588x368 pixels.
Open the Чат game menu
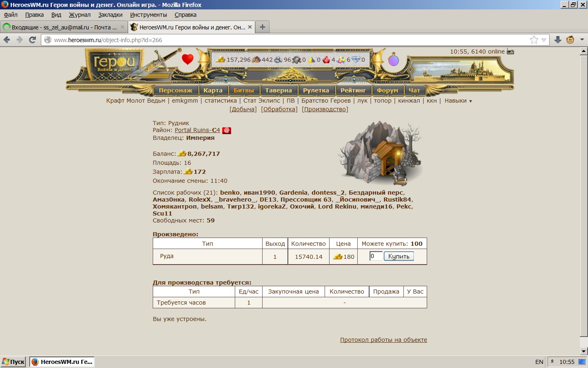pyautogui.click(x=414, y=90)
